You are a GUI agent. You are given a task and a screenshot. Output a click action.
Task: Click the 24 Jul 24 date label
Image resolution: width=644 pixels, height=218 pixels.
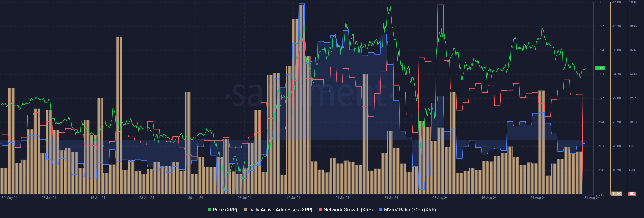pyautogui.click(x=342, y=198)
